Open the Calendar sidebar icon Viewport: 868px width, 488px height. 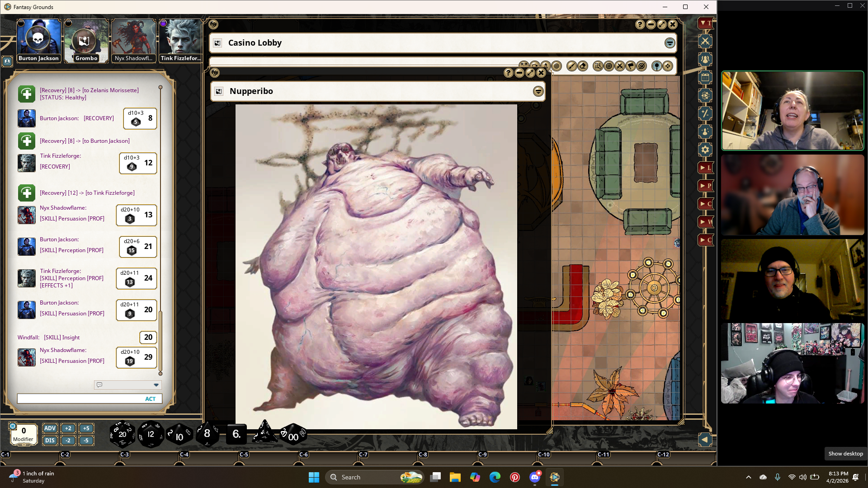705,77
